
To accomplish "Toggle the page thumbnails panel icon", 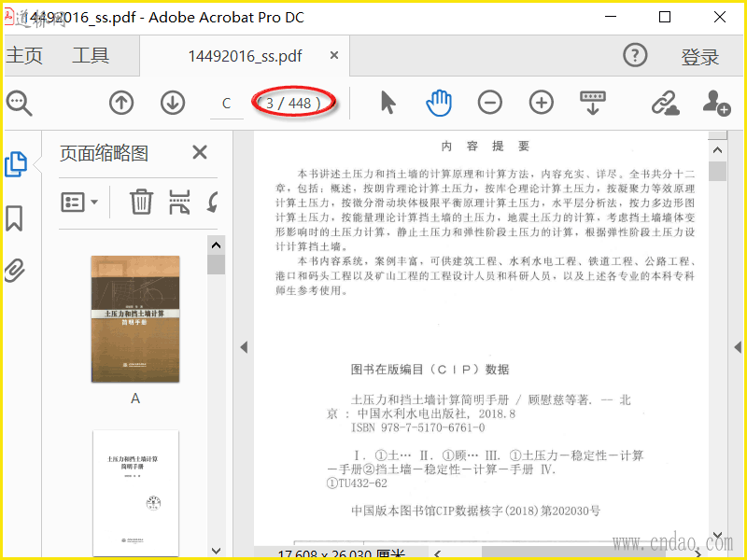I will [16, 164].
